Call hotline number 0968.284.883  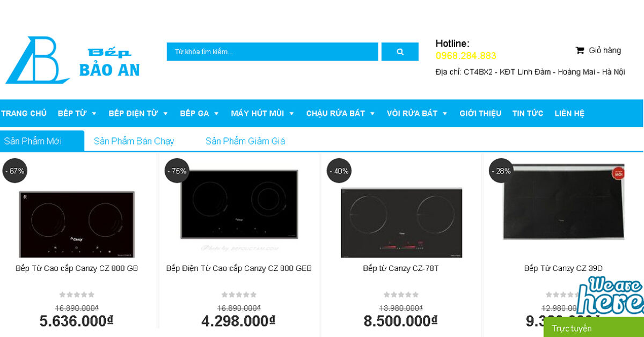point(466,56)
